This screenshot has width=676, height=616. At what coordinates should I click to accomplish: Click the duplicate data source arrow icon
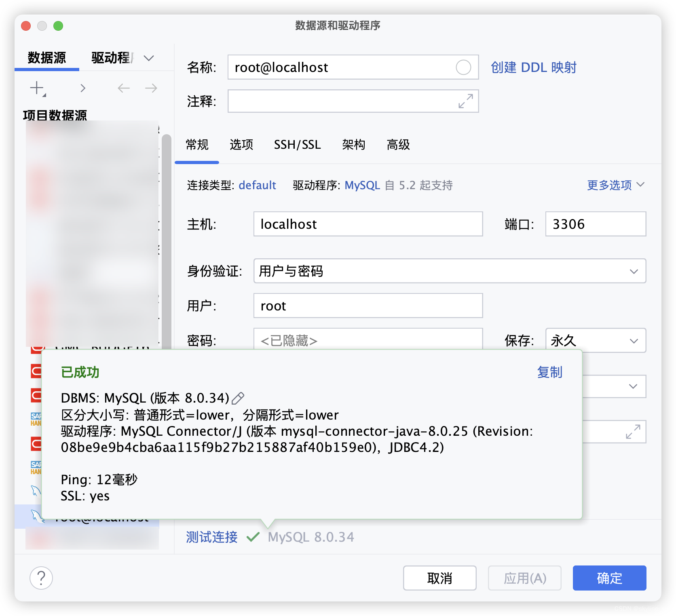point(83,88)
